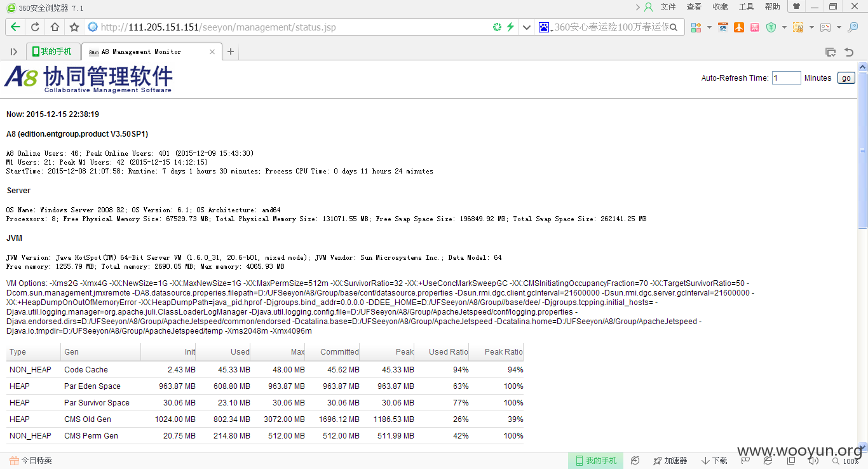Image resolution: width=868 pixels, height=469 pixels.
Task: Click the pink ticket extension icon
Action: point(754,27)
